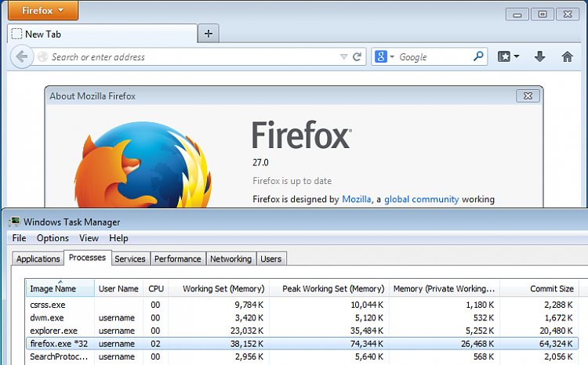Sort by Peak Working Set (Memory) column

pos(329,288)
